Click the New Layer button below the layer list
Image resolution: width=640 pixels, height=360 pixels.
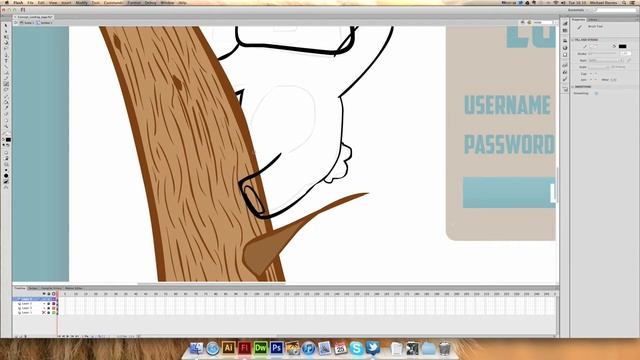(x=16, y=336)
